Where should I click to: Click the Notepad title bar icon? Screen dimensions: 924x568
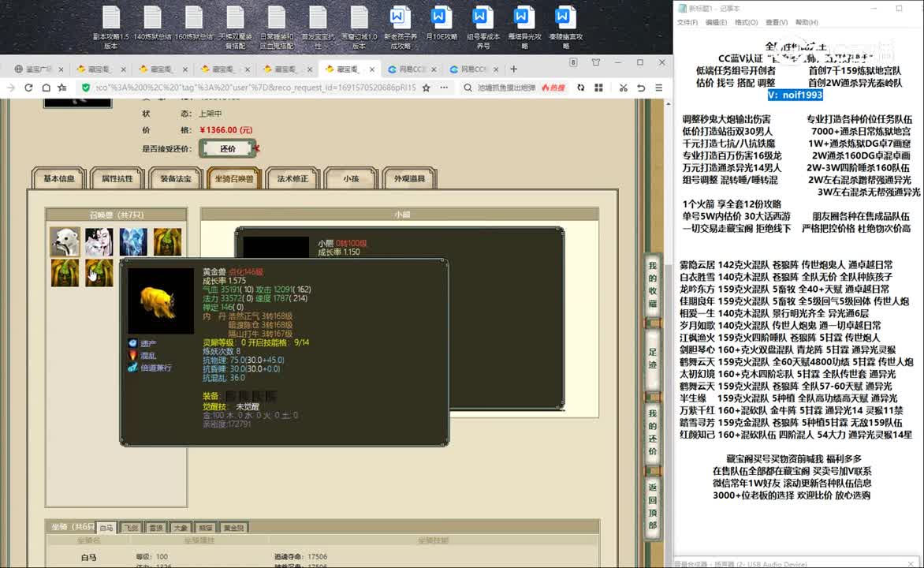pyautogui.click(x=683, y=8)
